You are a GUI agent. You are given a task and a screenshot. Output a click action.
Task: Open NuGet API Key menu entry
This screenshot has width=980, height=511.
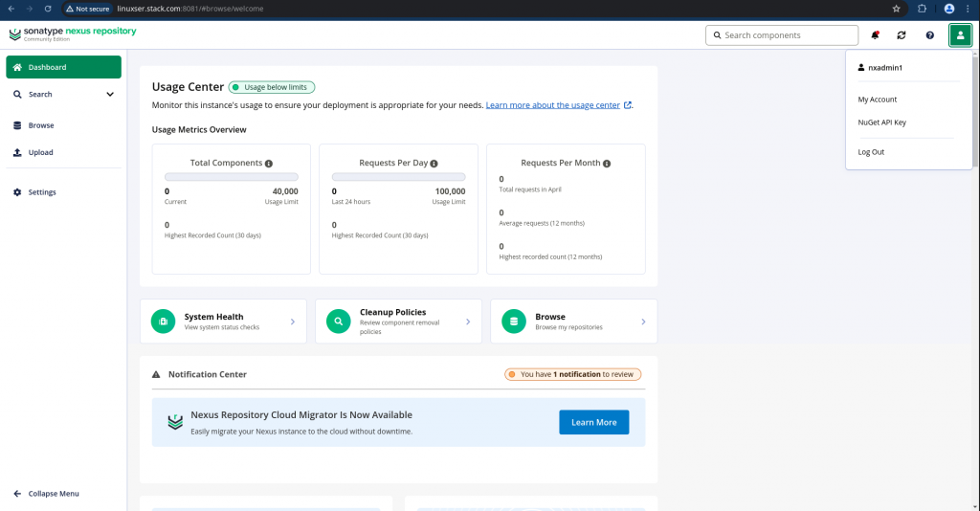click(x=881, y=122)
